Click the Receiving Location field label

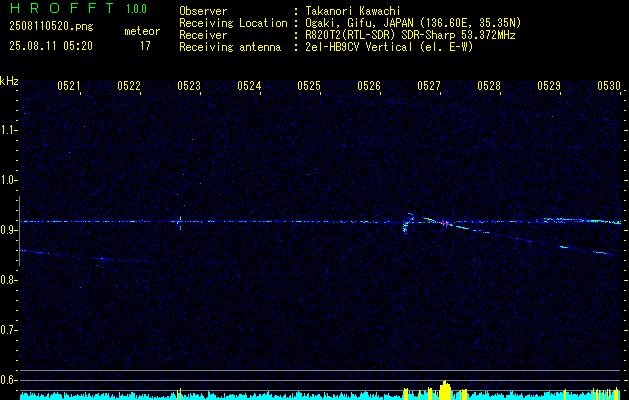click(233, 23)
